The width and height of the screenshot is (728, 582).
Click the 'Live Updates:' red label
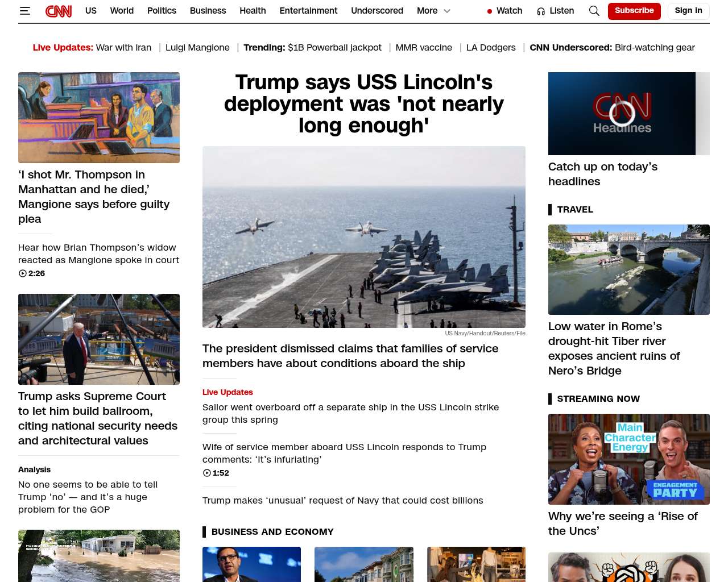63,48
